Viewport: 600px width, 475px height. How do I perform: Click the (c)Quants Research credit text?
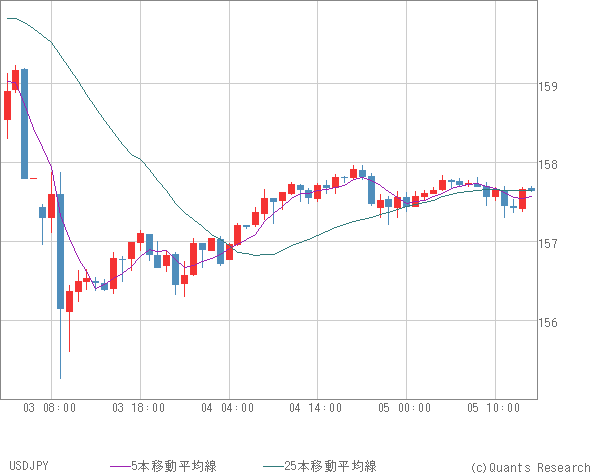[x=531, y=467]
